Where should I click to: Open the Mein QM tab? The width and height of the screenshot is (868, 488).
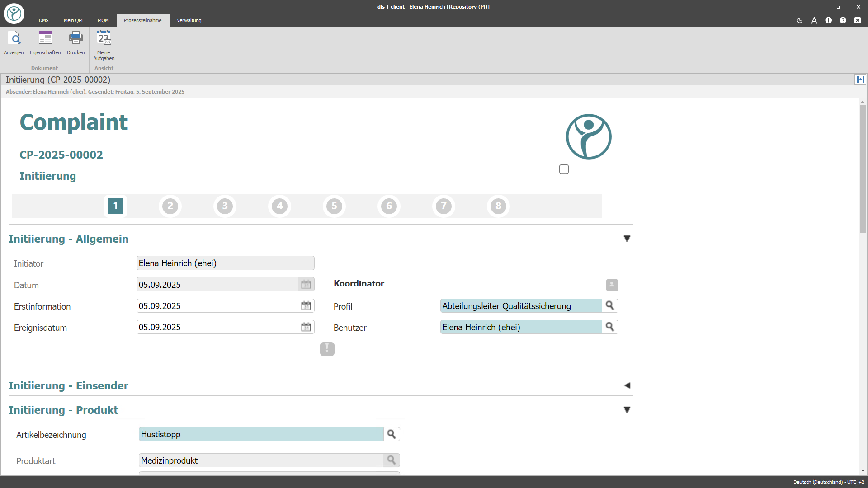coord(73,20)
